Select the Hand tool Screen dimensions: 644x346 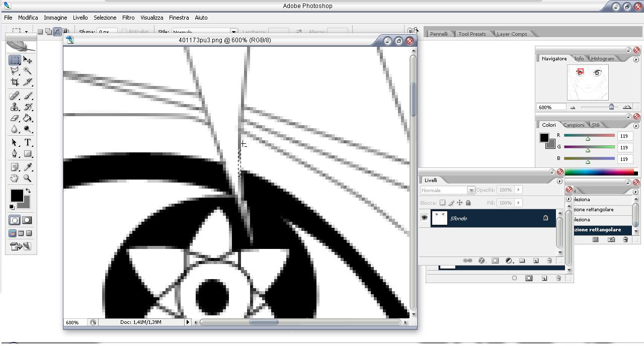point(15,178)
